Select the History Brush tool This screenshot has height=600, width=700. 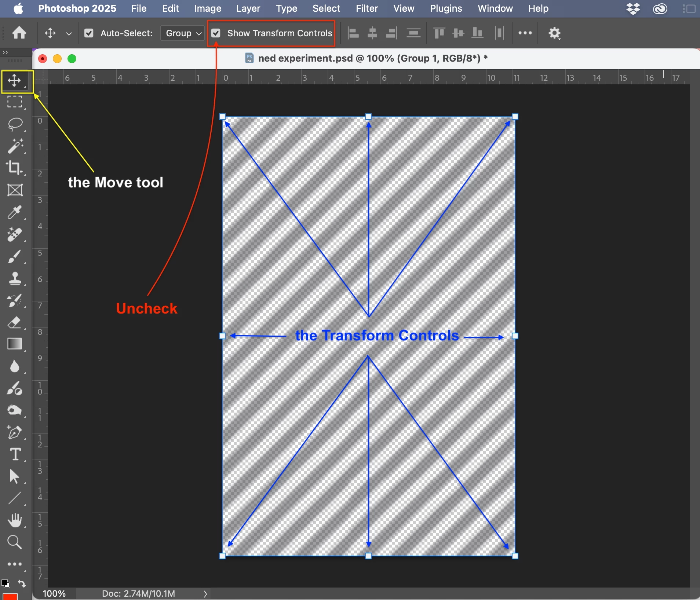[x=15, y=300]
